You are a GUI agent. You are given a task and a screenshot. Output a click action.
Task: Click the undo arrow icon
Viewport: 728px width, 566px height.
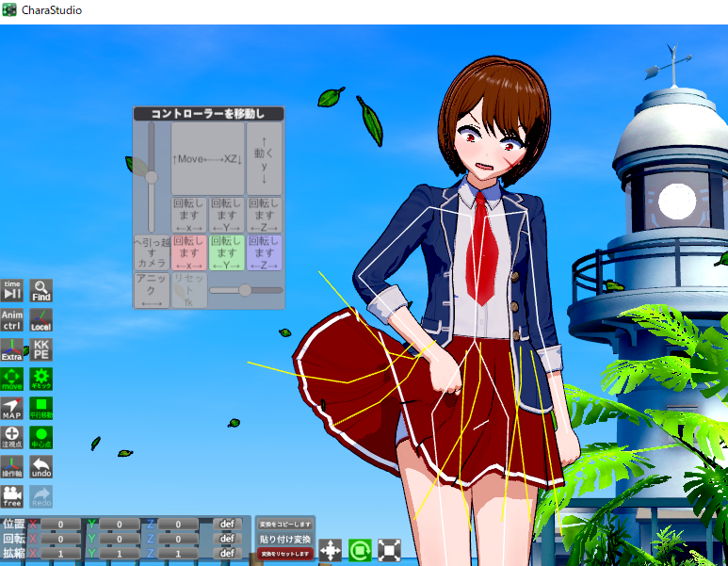[x=40, y=466]
